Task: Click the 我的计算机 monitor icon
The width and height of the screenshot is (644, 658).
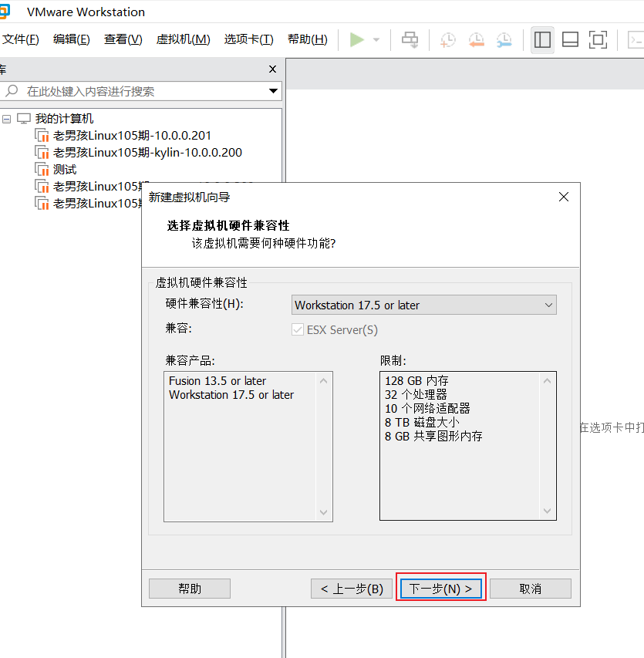Action: point(24,119)
